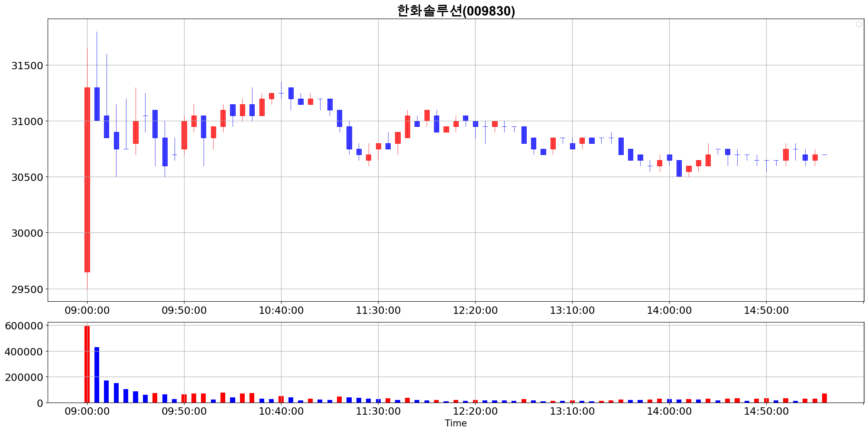Click the blue volume bar above 400000
Screen dimensions: 868x432
[97, 375]
